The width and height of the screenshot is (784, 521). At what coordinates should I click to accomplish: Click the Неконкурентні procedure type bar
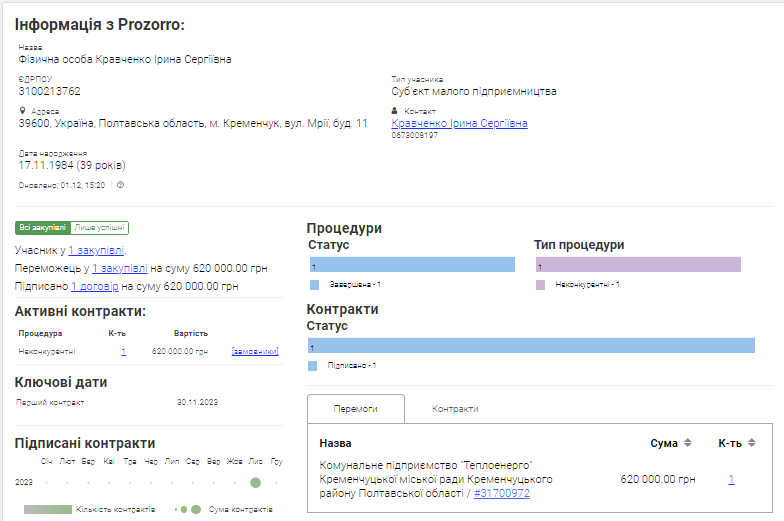[638, 265]
